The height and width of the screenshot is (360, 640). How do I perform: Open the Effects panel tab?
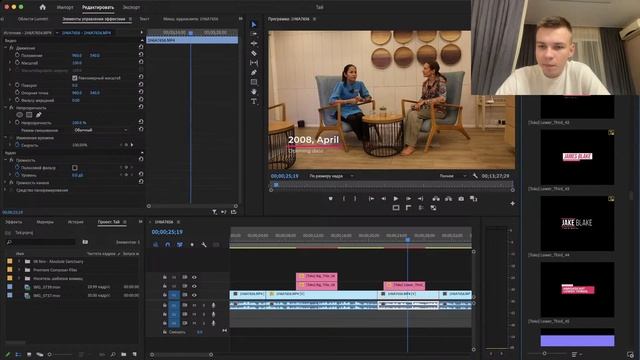(14, 222)
